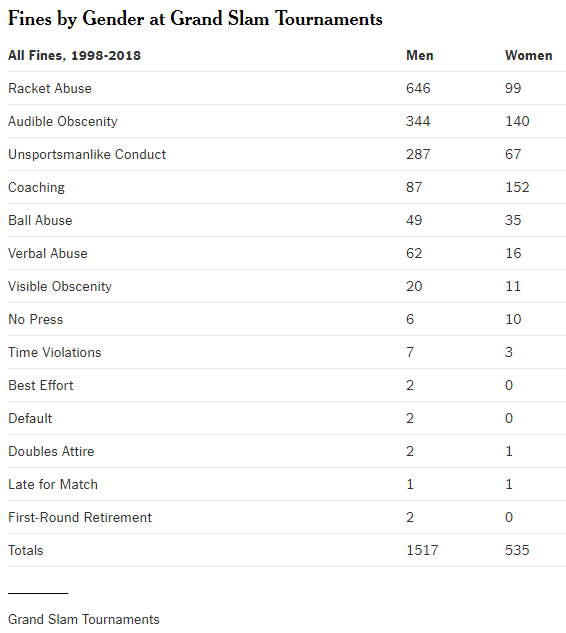Select the 'All Fines, 1998-2018' column header

(74, 55)
